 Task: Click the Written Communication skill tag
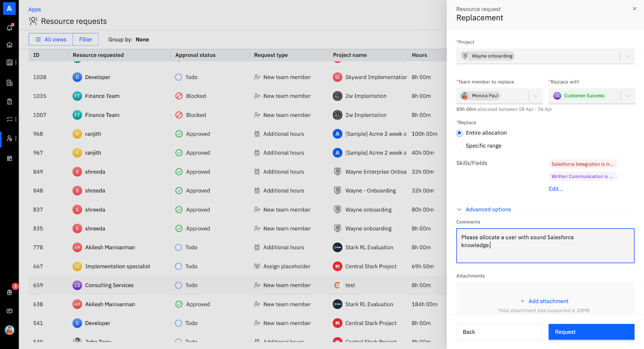click(x=583, y=176)
